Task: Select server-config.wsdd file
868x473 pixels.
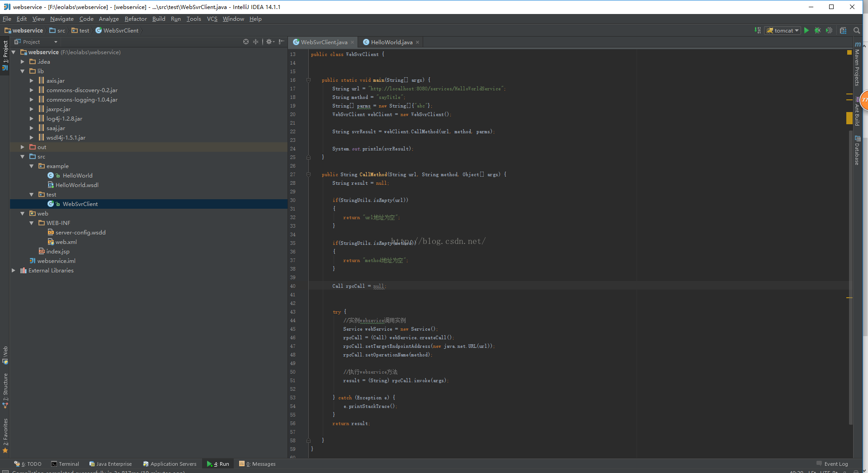Action: tap(80, 233)
